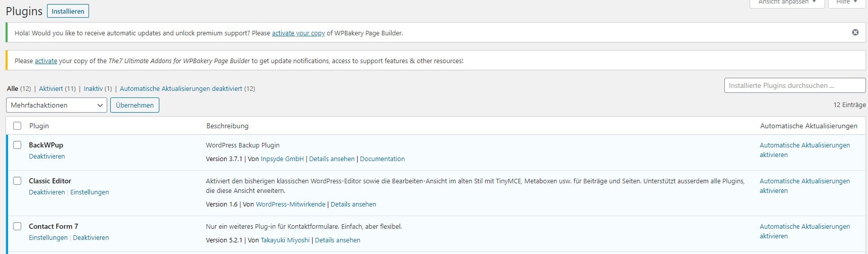This screenshot has height=254, width=868.
Task: Enable automatic updates for Classic Editor
Action: (805, 186)
